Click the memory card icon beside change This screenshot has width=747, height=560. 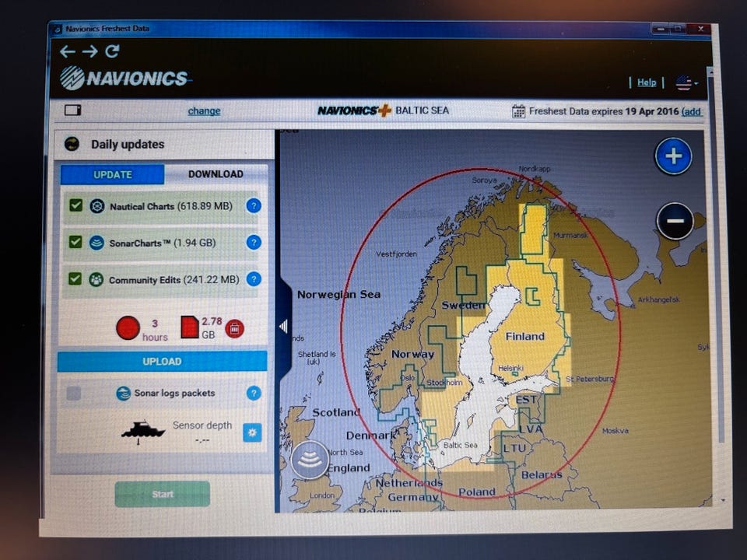(73, 110)
